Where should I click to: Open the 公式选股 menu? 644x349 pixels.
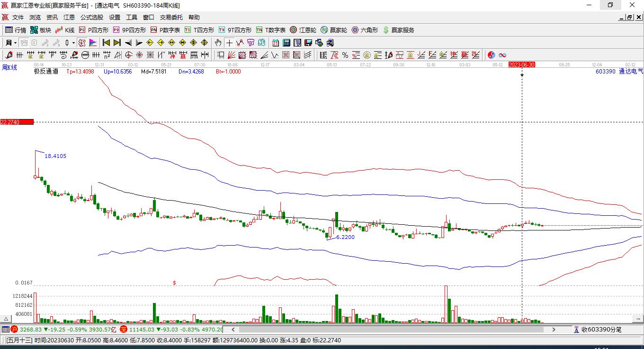point(91,17)
